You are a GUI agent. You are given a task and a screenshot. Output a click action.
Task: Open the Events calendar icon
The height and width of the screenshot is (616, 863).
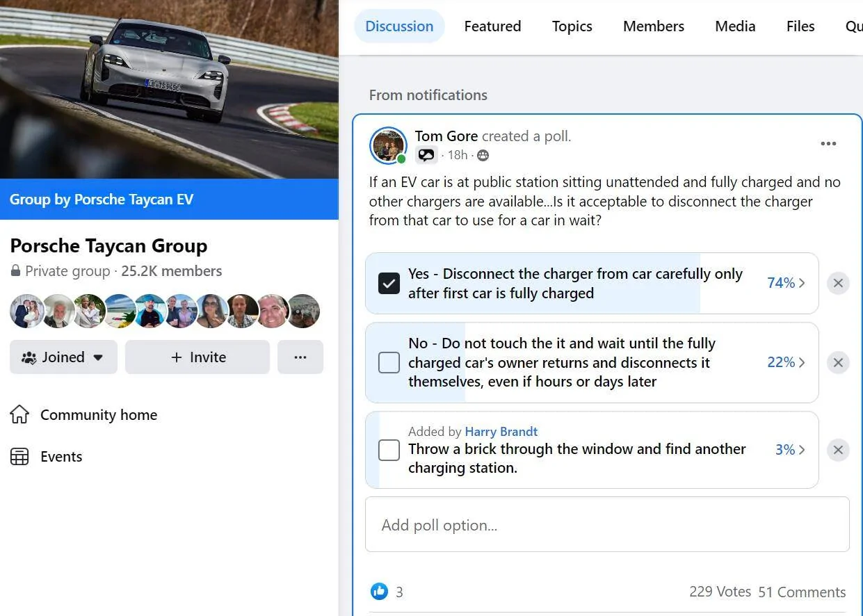tap(19, 457)
